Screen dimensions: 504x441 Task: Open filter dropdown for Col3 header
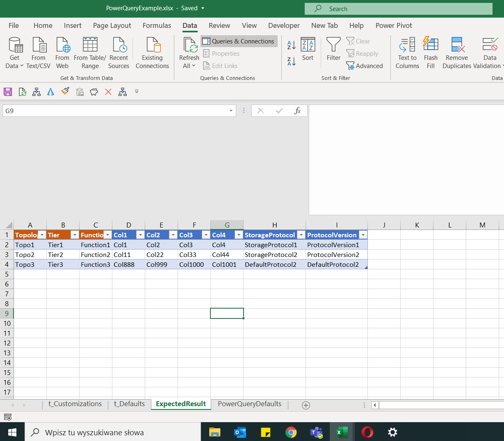tap(206, 235)
